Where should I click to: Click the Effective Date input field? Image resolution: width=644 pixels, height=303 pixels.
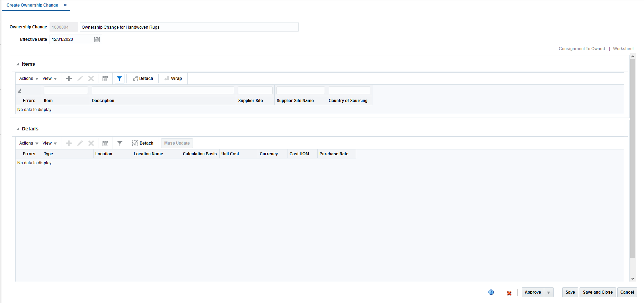71,39
